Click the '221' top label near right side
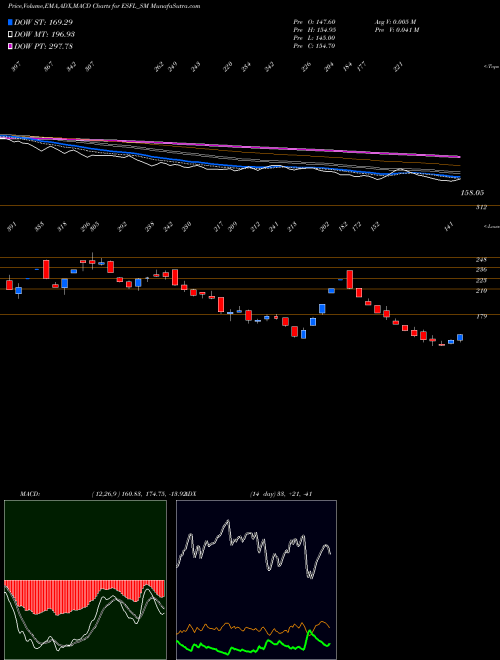 tap(398, 67)
